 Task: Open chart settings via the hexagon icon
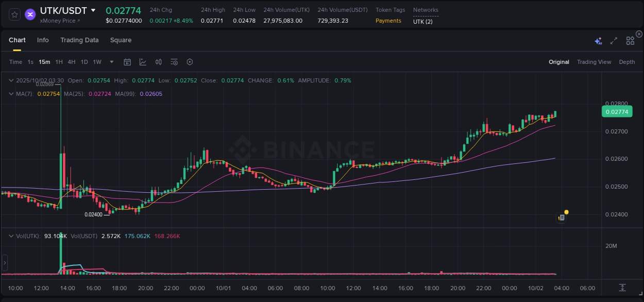click(190, 62)
